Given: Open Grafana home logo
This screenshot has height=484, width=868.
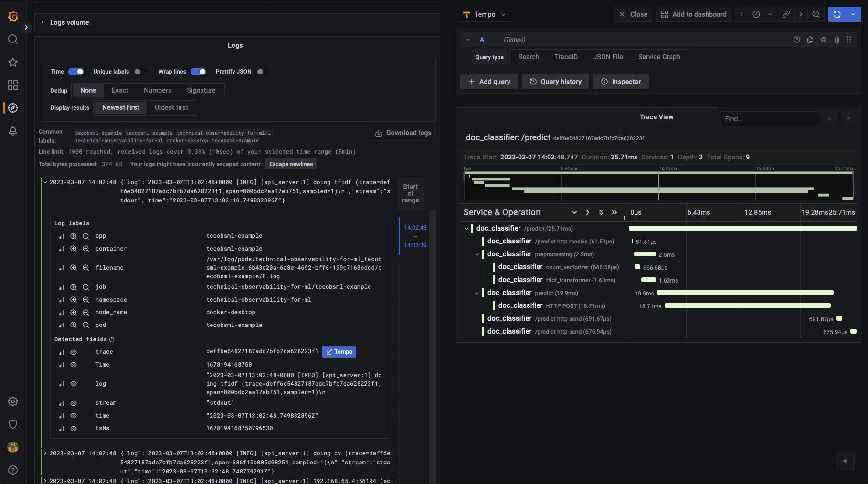Looking at the screenshot, I should coord(13,16).
